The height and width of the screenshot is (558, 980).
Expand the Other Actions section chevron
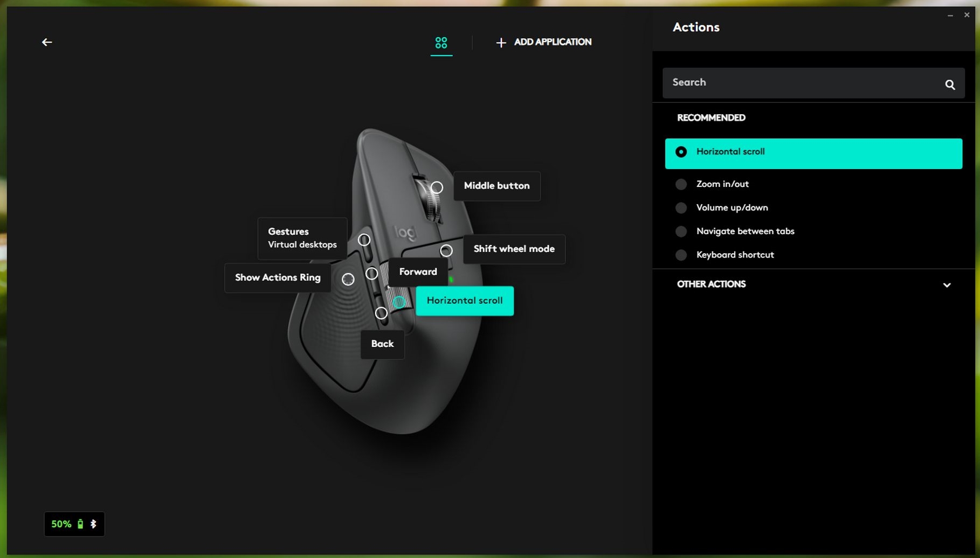pos(947,285)
